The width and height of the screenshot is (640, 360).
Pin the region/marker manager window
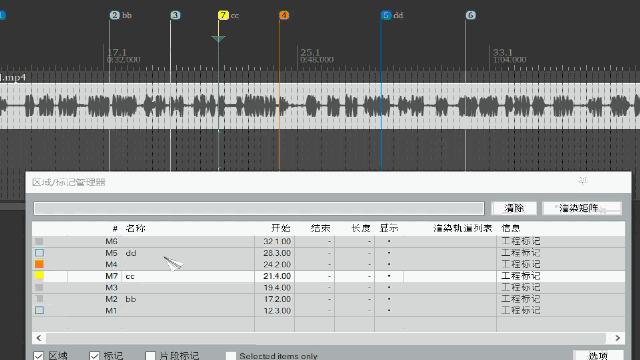[583, 181]
